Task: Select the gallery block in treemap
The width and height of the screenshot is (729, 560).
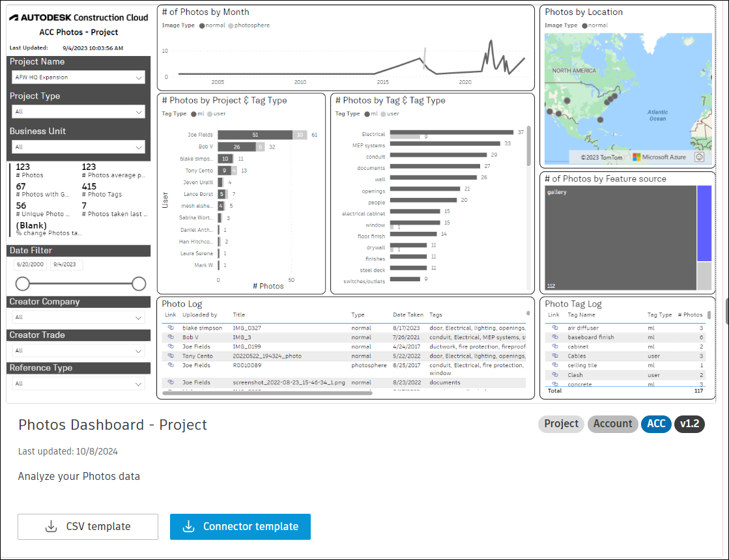Action: (621, 238)
